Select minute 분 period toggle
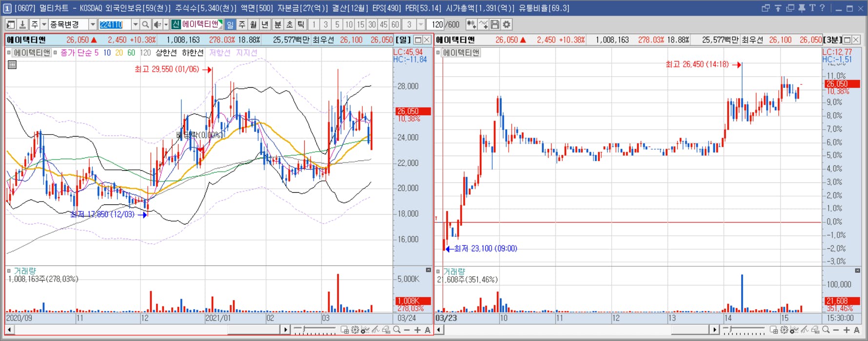This screenshot has width=868, height=341. 277,24
